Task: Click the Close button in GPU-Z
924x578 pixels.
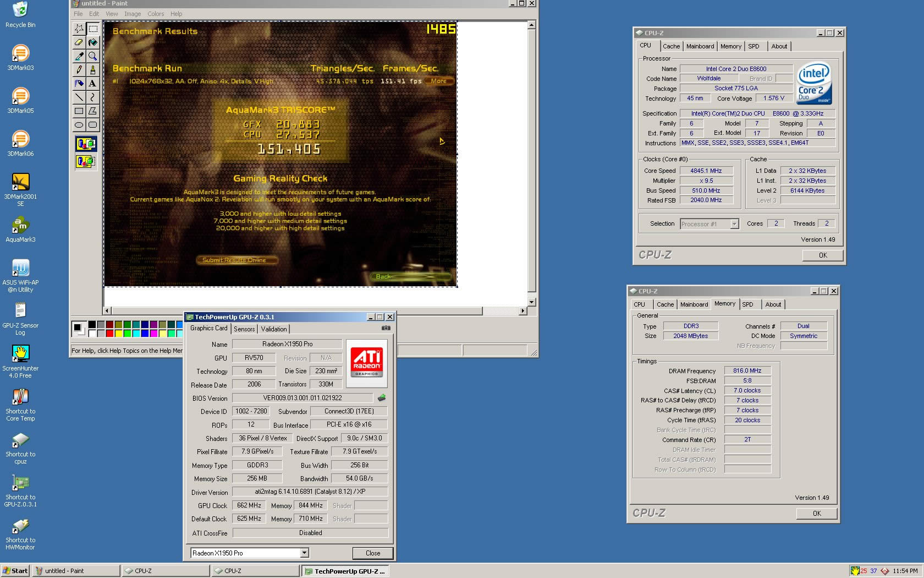Action: pyautogui.click(x=373, y=553)
